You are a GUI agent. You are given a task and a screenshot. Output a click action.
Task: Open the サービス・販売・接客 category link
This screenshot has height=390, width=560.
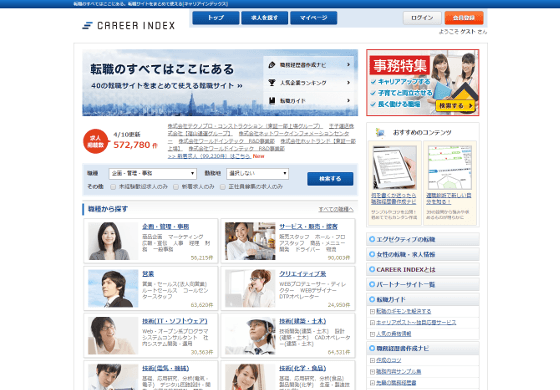pyautogui.click(x=309, y=226)
